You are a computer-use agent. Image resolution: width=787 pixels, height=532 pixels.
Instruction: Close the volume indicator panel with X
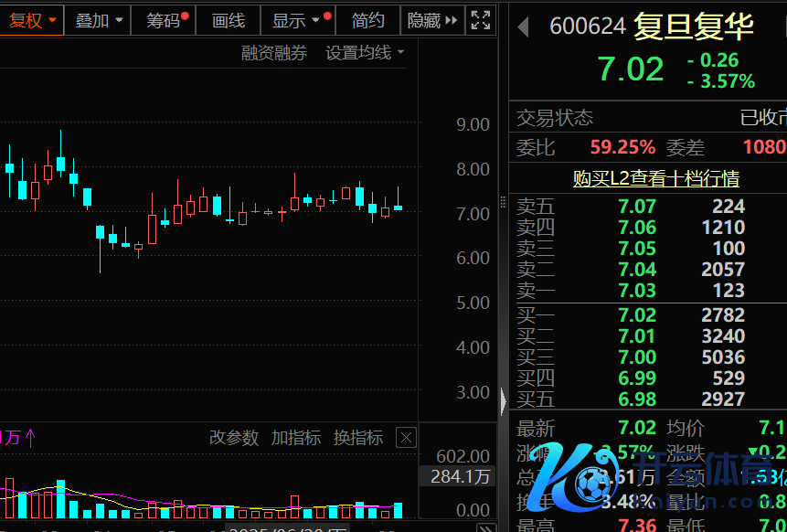click(x=406, y=438)
